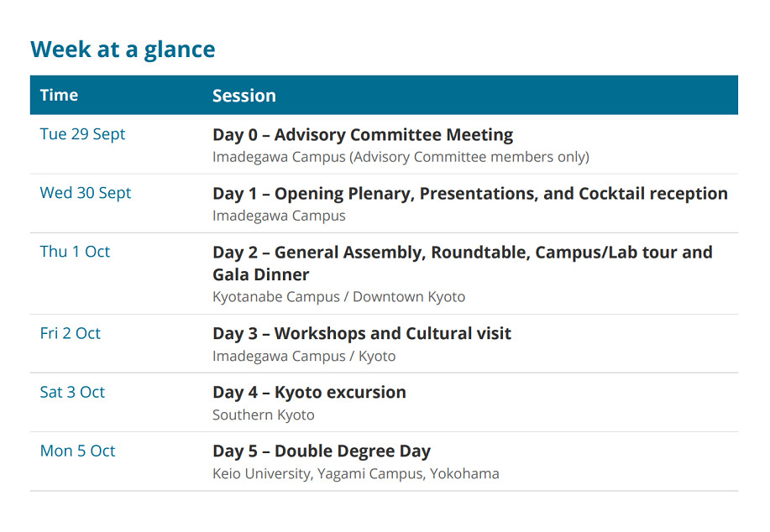Viewport: 770px width, 532px height.
Task: Click Imadegawa Campus / Kyoto location text
Action: tap(304, 357)
